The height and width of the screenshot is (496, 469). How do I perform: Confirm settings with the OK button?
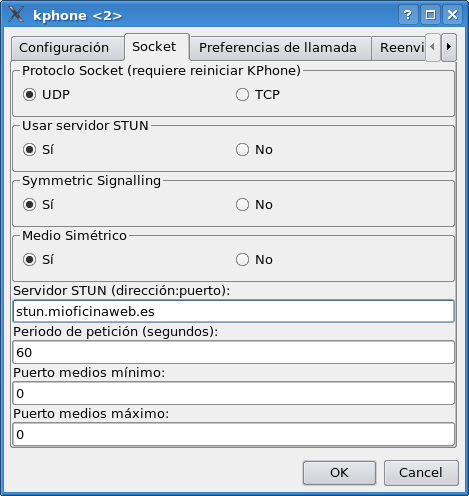pyautogui.click(x=339, y=473)
